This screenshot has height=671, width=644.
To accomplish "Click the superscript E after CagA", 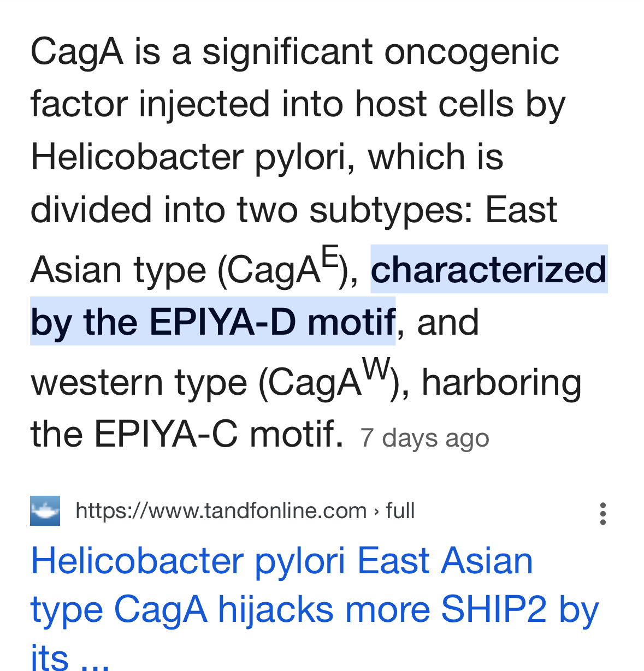I will [x=330, y=256].
